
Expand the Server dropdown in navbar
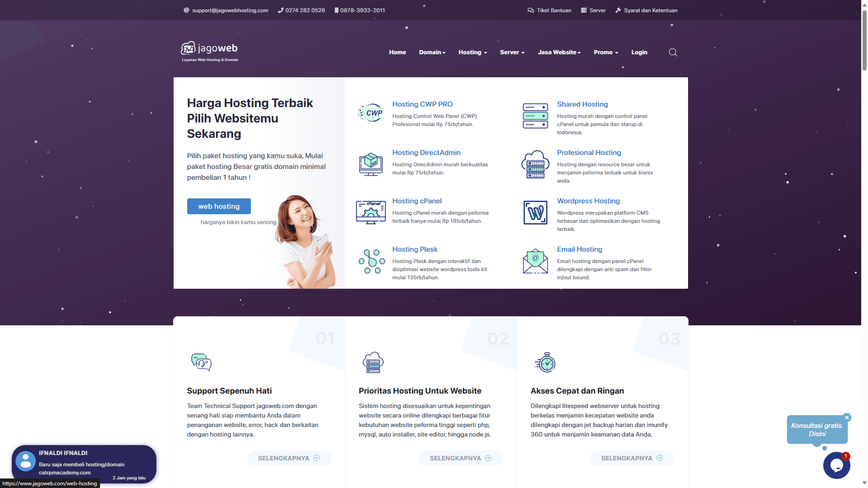[x=512, y=52]
